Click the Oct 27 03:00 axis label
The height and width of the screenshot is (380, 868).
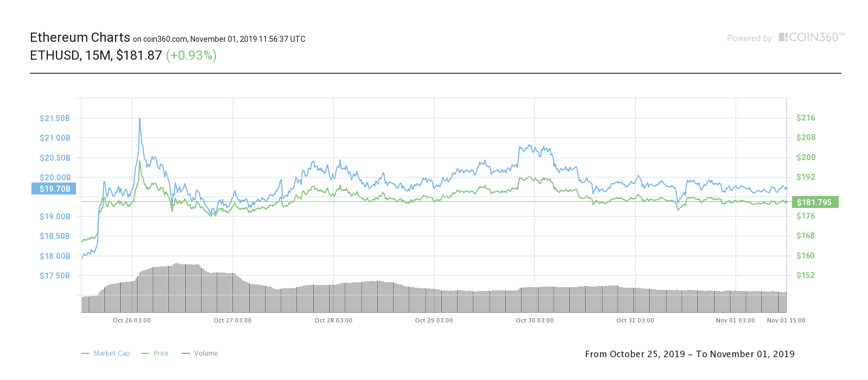coord(233,320)
